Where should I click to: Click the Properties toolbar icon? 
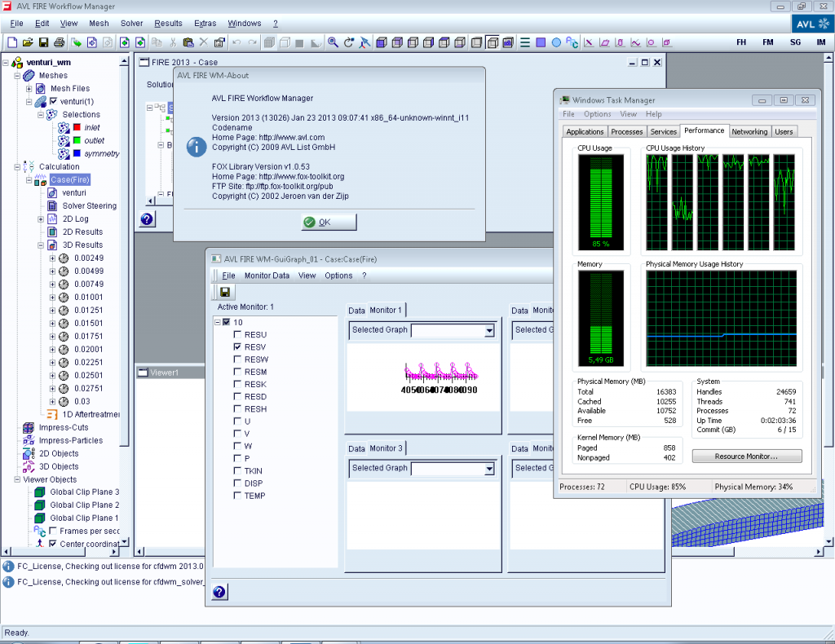219,42
